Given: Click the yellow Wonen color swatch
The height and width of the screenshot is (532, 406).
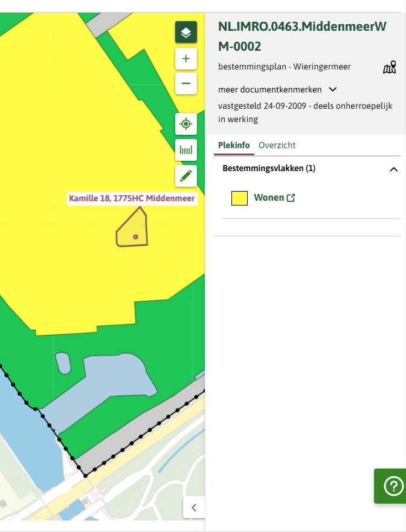Looking at the screenshot, I should pyautogui.click(x=239, y=198).
